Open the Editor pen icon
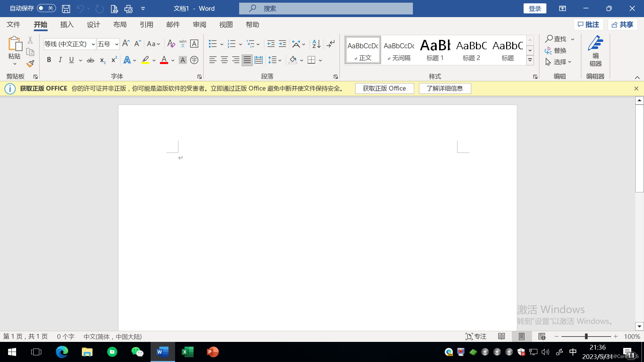Screen dimensions: 644x362 pos(595,50)
